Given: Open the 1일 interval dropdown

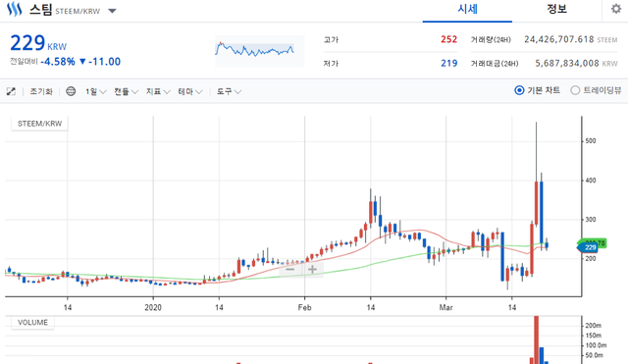Looking at the screenshot, I should 95,91.
